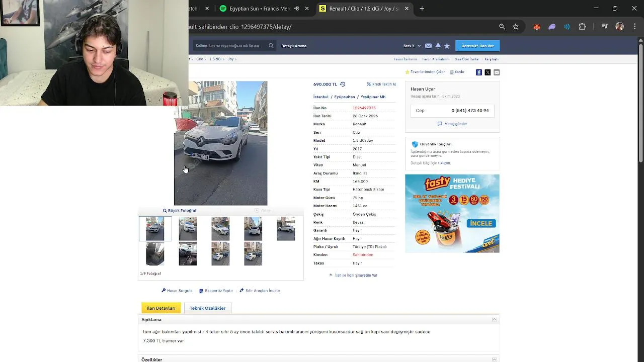Collapse the Özellikler section with its arrow
The width and height of the screenshot is (644, 362).
coord(495,359)
